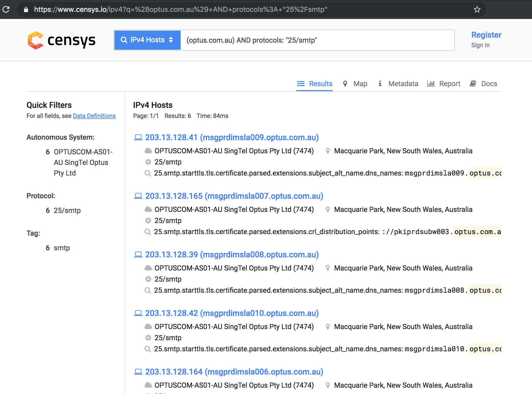Click the laptop icon beside 203.13.128.164
The height and width of the screenshot is (394, 532).
[138, 372]
